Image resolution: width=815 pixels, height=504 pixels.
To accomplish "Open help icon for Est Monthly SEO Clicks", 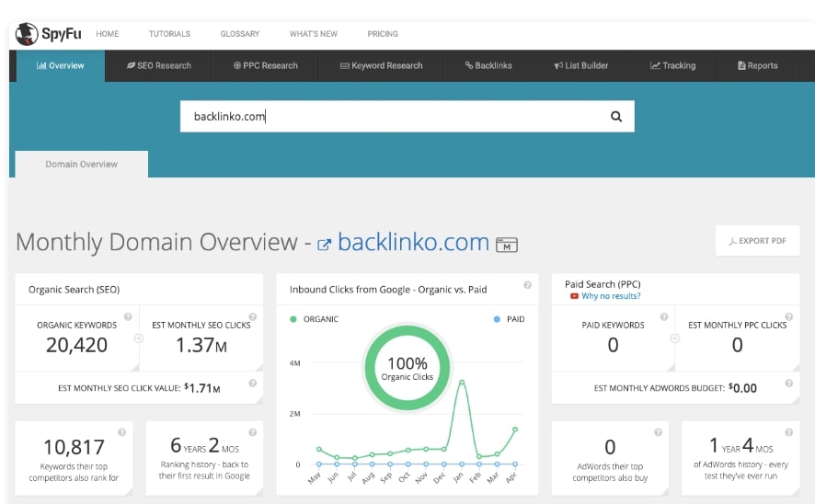I will (x=253, y=316).
